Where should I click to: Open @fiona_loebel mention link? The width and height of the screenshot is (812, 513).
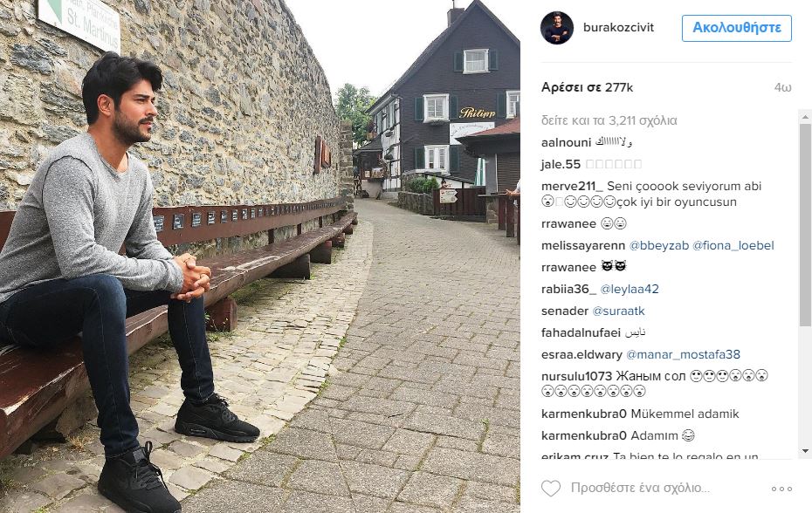tap(733, 246)
